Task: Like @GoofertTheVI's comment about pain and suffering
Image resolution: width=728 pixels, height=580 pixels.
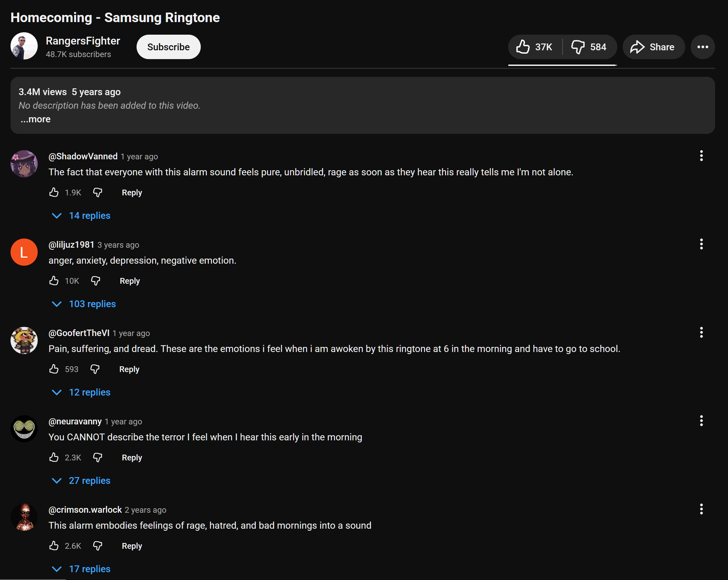Action: 54,369
